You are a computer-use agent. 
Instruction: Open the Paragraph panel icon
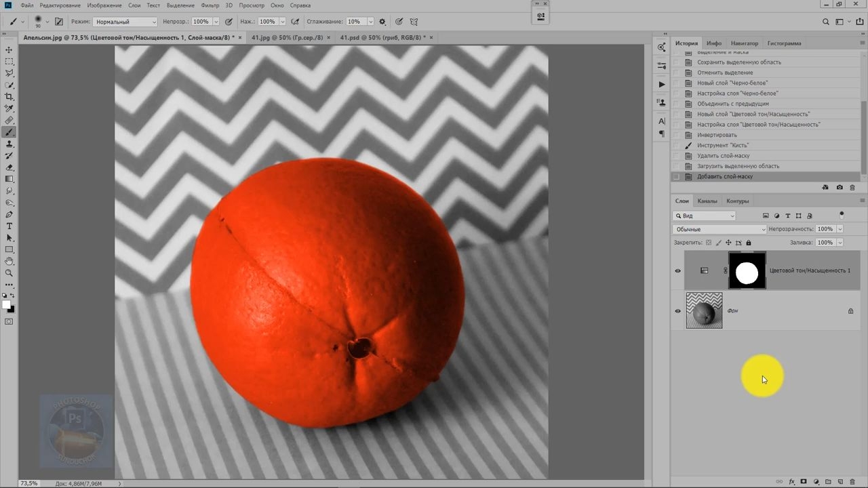point(662,134)
